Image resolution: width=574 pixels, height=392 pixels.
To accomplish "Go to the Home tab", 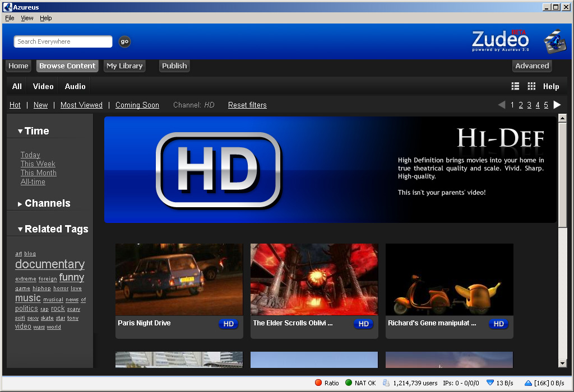I will point(18,66).
